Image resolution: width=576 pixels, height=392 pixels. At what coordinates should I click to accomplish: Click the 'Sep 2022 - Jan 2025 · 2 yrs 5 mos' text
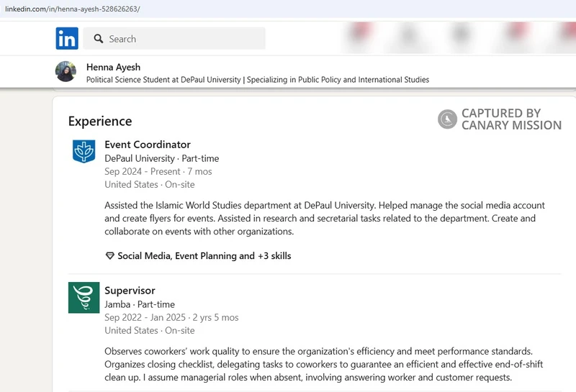tap(171, 317)
